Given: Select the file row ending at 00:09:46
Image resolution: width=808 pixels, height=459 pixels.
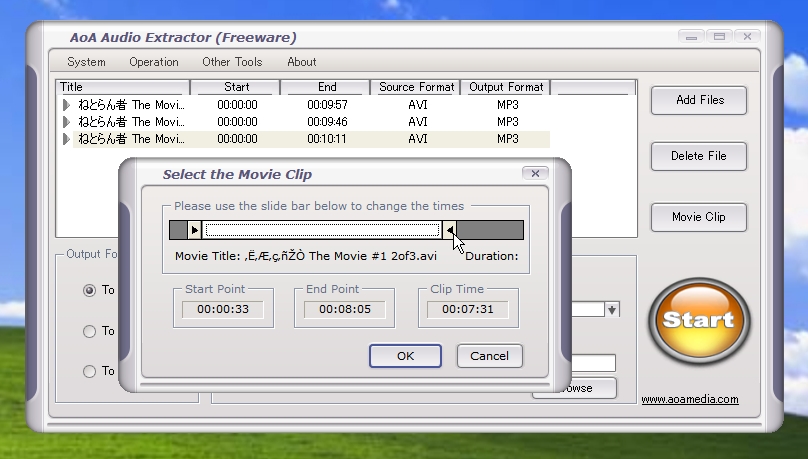Looking at the screenshot, I should click(303, 122).
